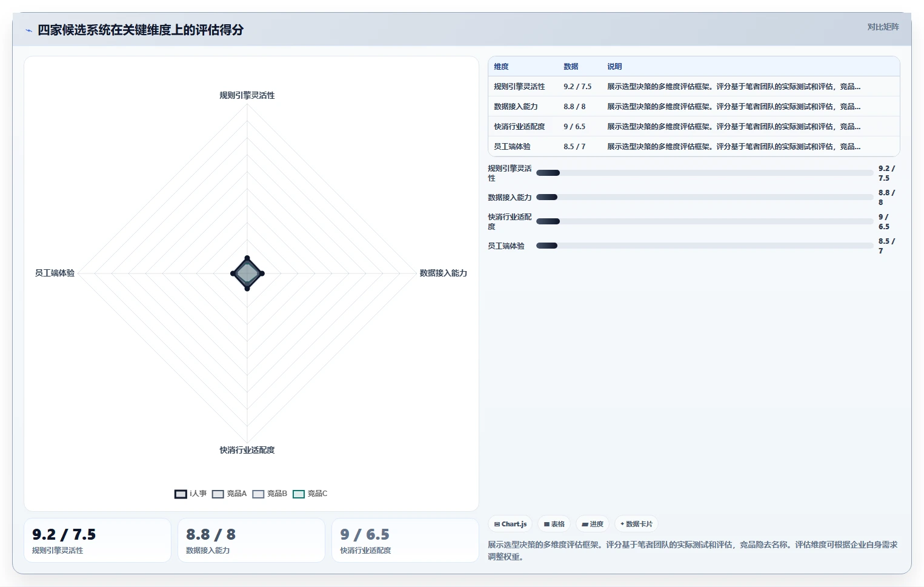
Task: Hide the 竞品A series in legend
Action: coord(218,494)
